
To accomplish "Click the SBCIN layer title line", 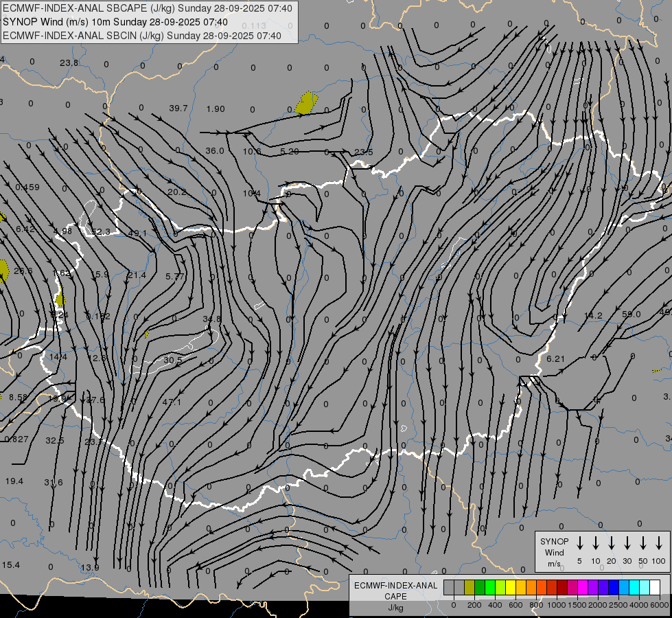I will pyautogui.click(x=142, y=35).
